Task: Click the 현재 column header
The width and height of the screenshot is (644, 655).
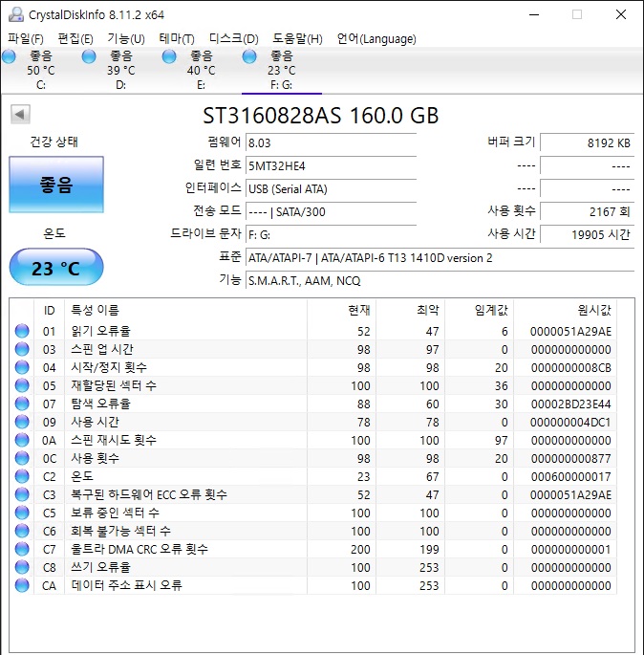Action: tap(342, 310)
